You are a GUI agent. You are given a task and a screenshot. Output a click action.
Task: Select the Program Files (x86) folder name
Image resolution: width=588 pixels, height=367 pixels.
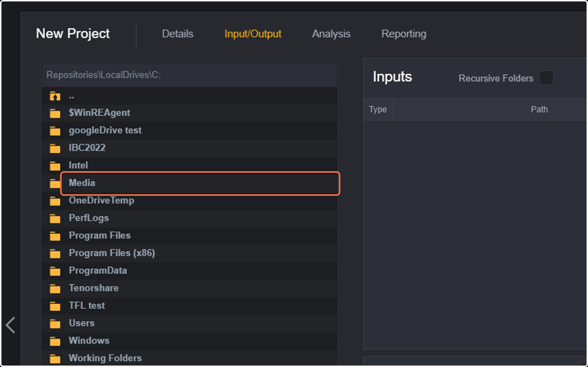coord(112,253)
